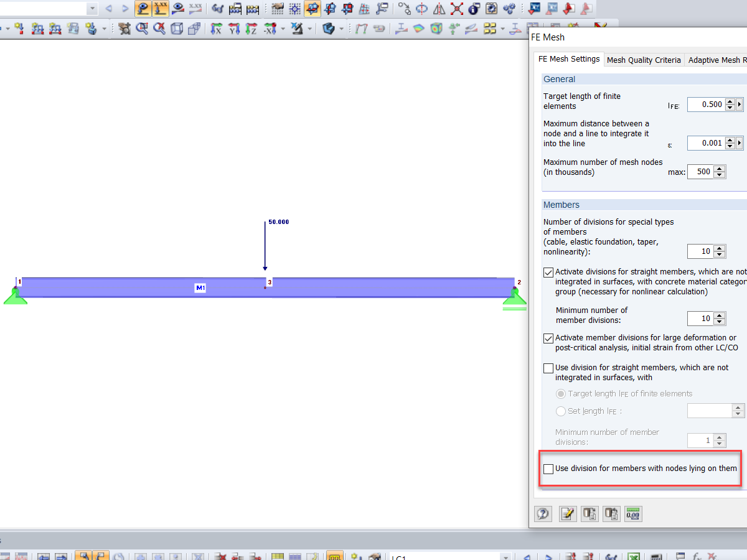Open the LC1 load case dropdown
The height and width of the screenshot is (560, 747).
pos(507,556)
